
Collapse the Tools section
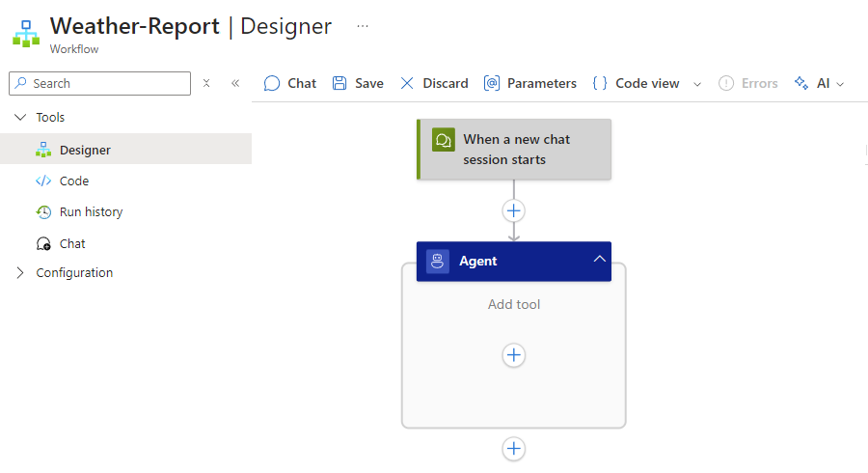(21, 118)
